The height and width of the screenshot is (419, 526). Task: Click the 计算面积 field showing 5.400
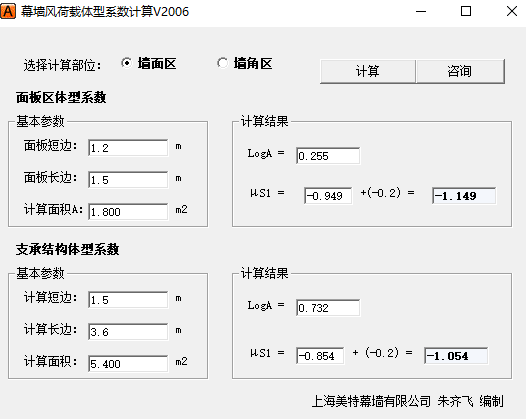[x=128, y=364]
